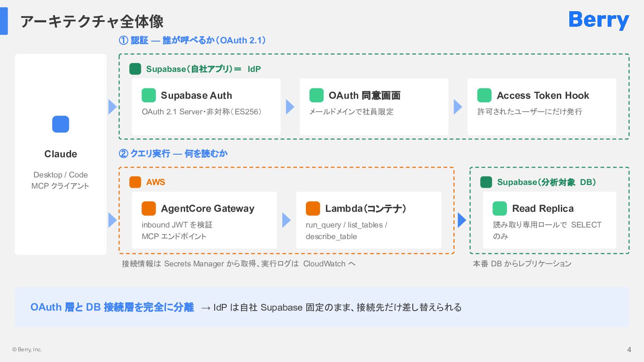Click the Supabase(分析対象 DB) group label

547,182
